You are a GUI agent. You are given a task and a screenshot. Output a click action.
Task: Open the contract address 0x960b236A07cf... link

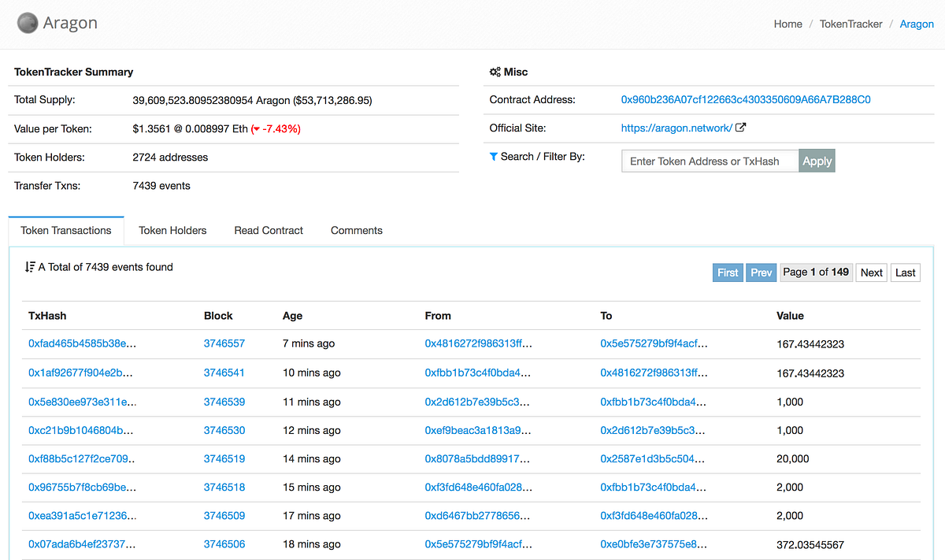tap(746, 100)
